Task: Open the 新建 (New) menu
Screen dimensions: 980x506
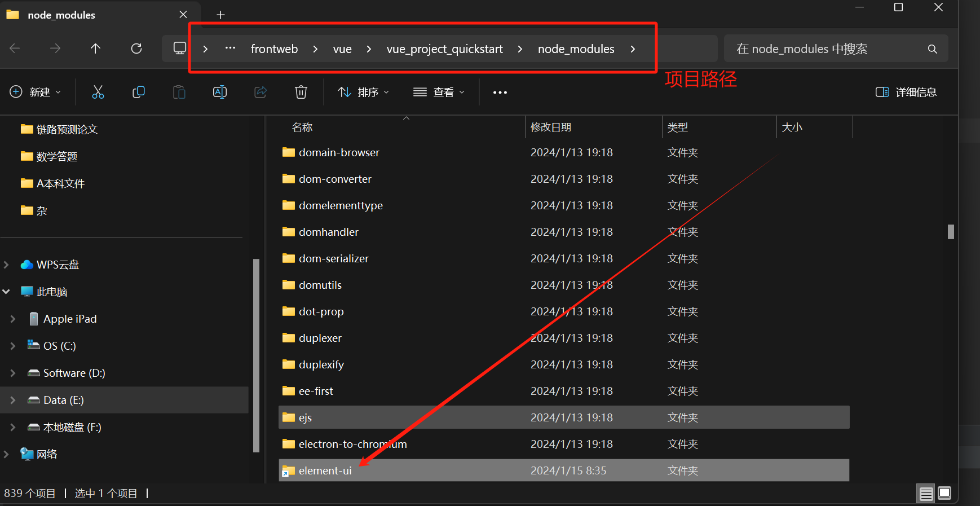Action: pos(36,92)
